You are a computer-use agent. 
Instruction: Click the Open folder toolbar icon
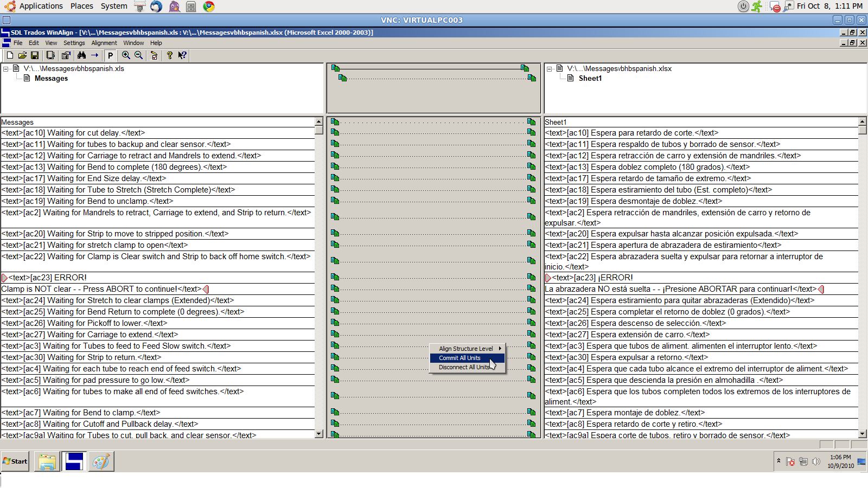pos(22,55)
